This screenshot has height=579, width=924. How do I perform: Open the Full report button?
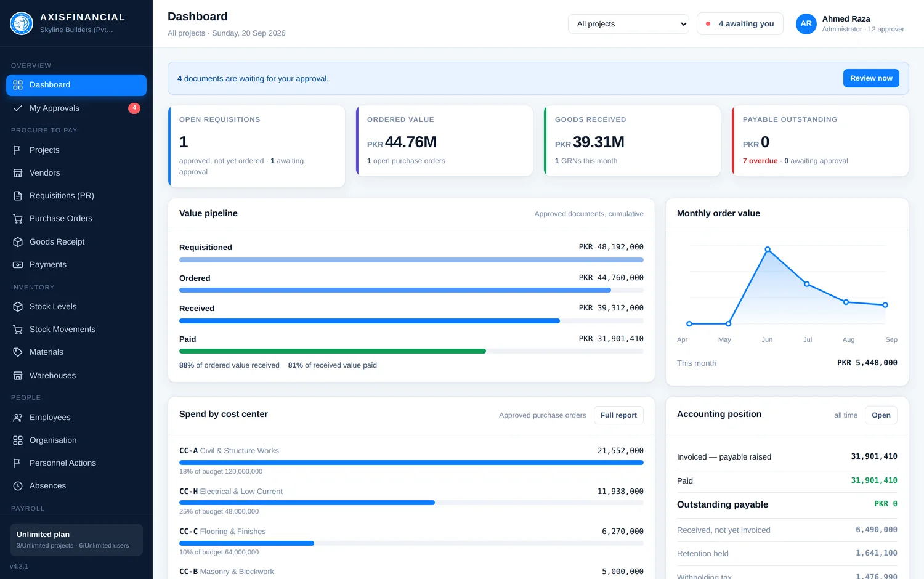(x=618, y=415)
